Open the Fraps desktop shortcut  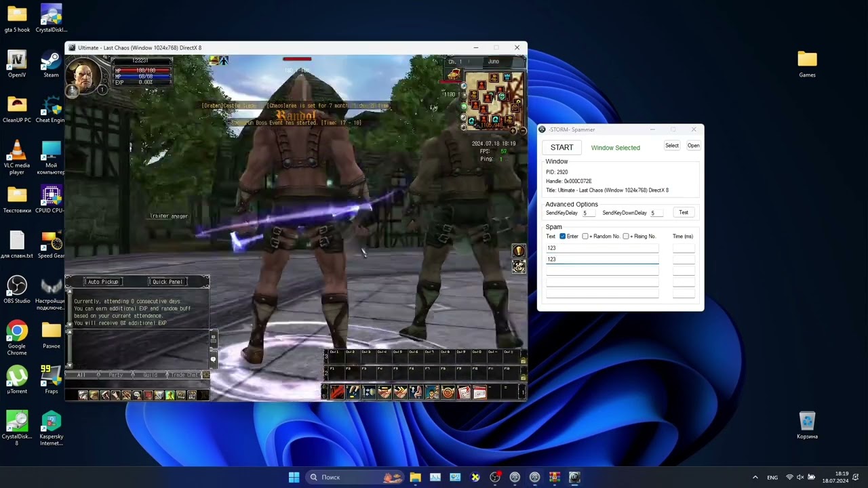point(51,381)
